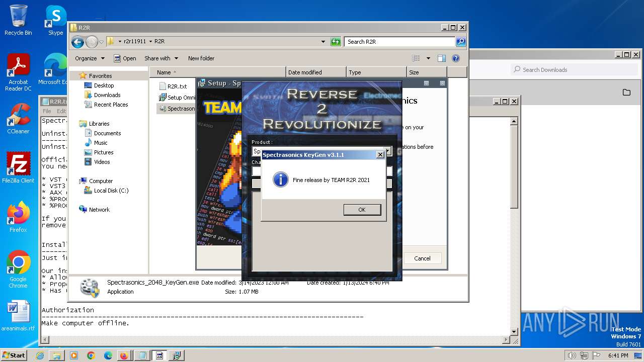This screenshot has height=362, width=644.
Task: Click the folder icon in the Downloads window
Action: [x=626, y=93]
